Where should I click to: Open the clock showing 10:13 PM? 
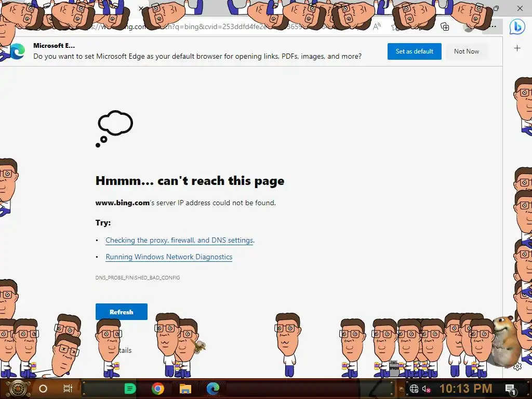465,389
